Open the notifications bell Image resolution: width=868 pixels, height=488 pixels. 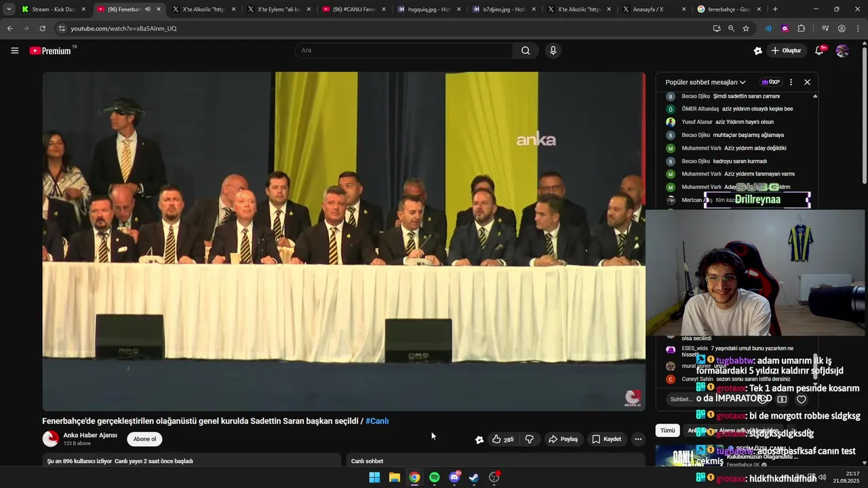click(819, 50)
